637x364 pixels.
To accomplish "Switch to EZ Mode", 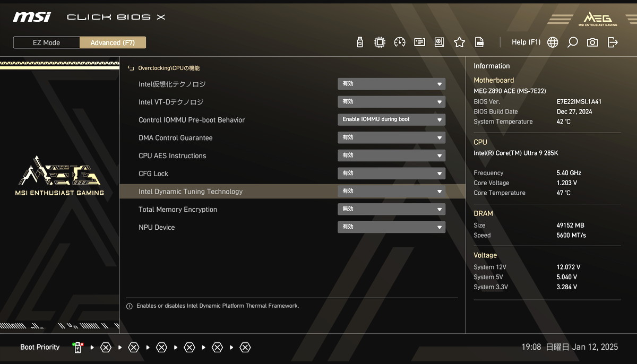I will click(47, 42).
